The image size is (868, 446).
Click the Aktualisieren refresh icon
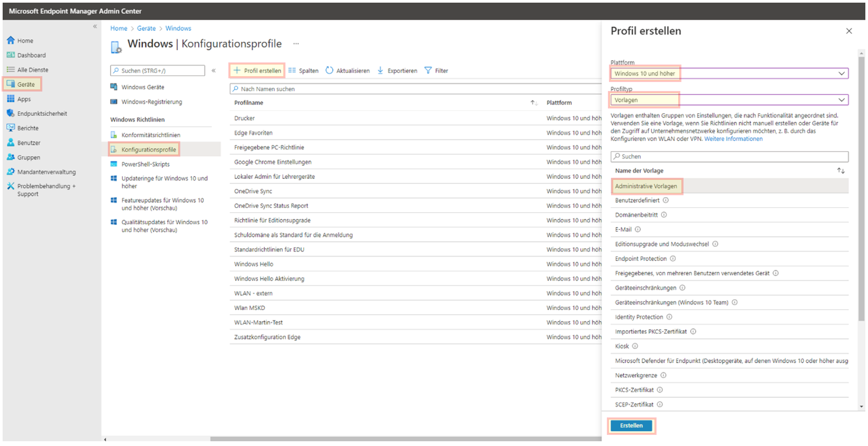pos(329,70)
